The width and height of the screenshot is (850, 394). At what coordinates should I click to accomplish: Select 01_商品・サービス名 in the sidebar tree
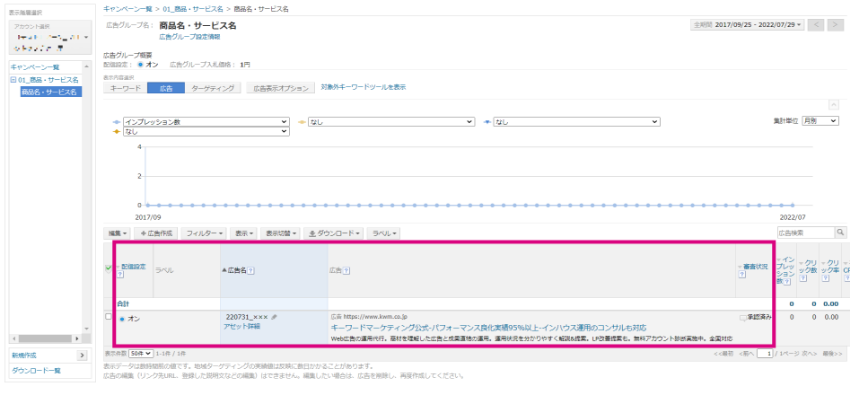[x=48, y=80]
